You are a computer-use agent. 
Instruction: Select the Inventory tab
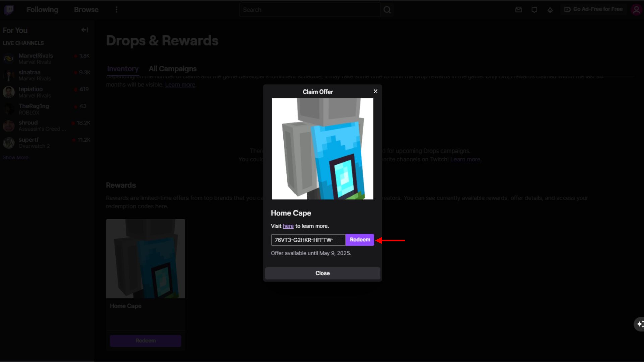(x=123, y=69)
